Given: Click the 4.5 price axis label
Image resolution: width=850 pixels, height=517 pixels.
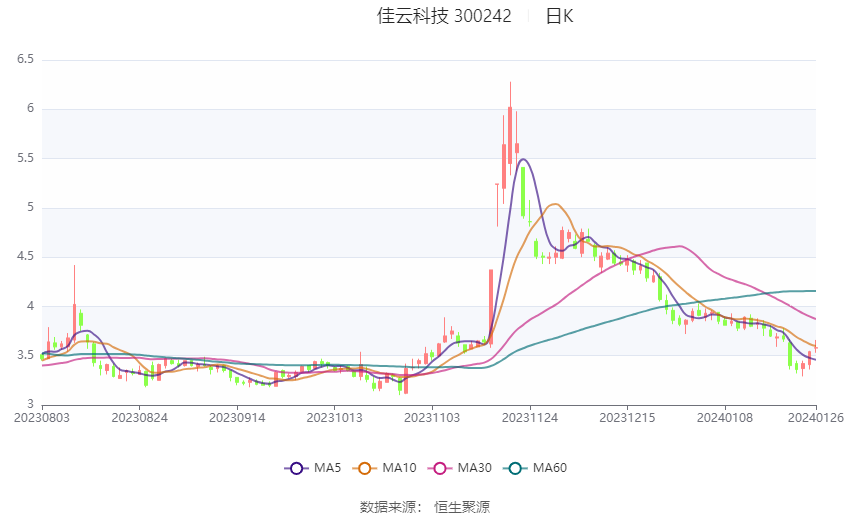Looking at the screenshot, I should click(25, 256).
